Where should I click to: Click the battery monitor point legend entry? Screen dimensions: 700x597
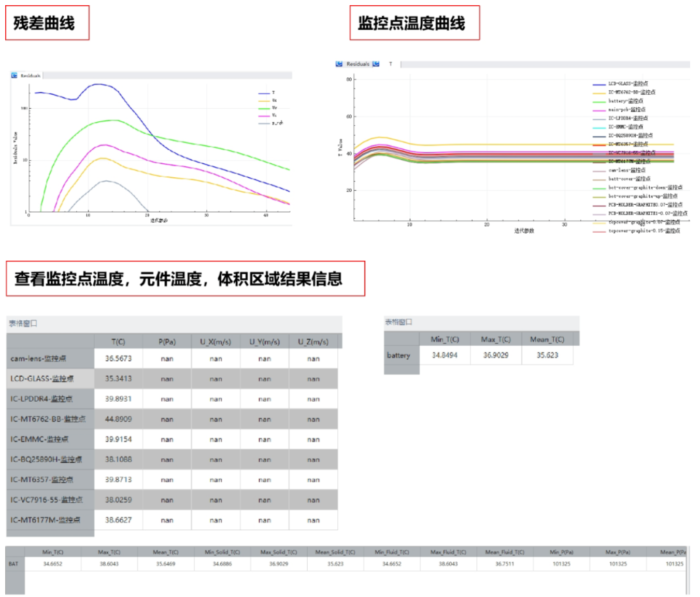coord(625,101)
